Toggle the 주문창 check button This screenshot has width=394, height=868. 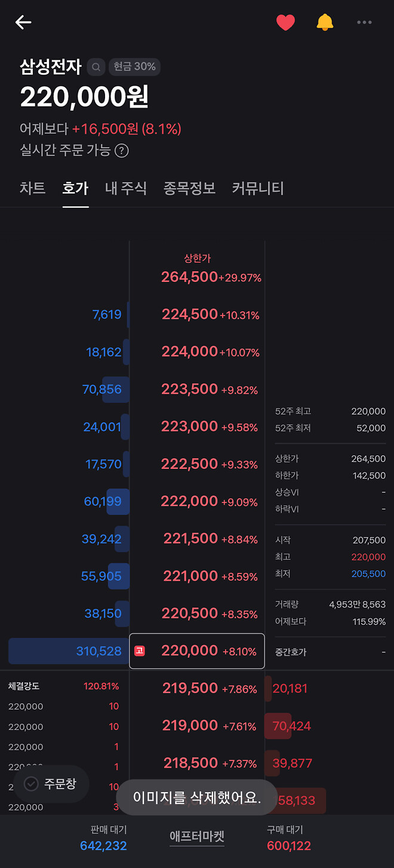[51, 784]
